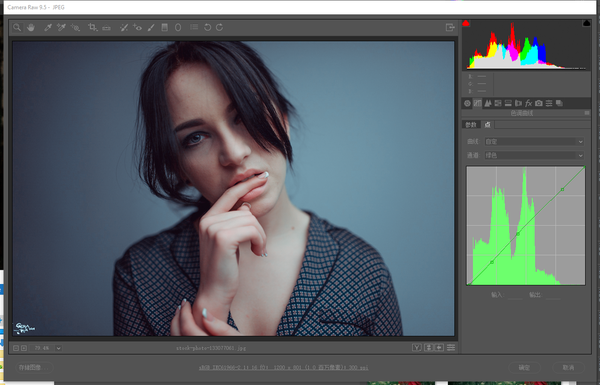Open the HSL / Grayscale panel tab
The width and height of the screenshot is (600, 385).
click(498, 103)
